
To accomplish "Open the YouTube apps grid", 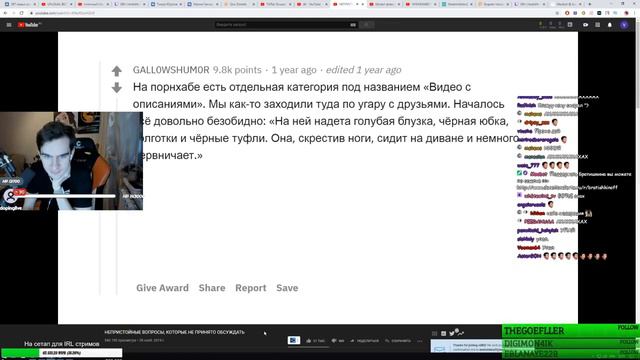I will [598, 25].
